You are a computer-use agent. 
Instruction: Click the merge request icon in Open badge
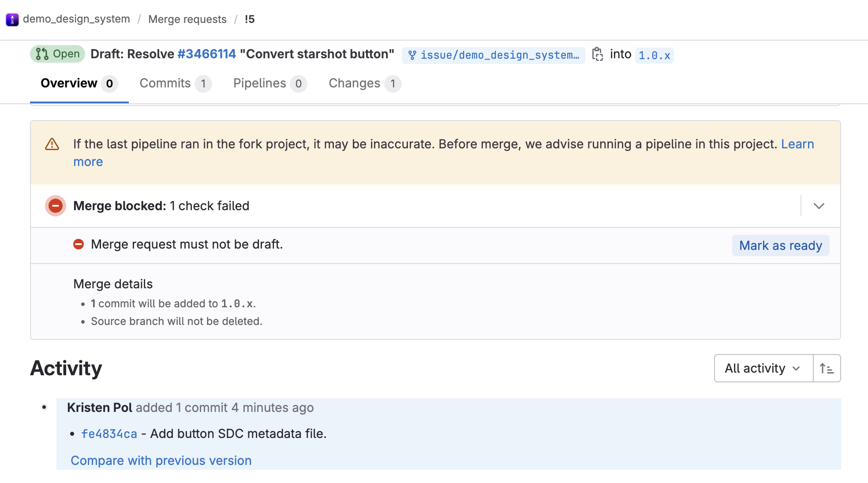42,53
